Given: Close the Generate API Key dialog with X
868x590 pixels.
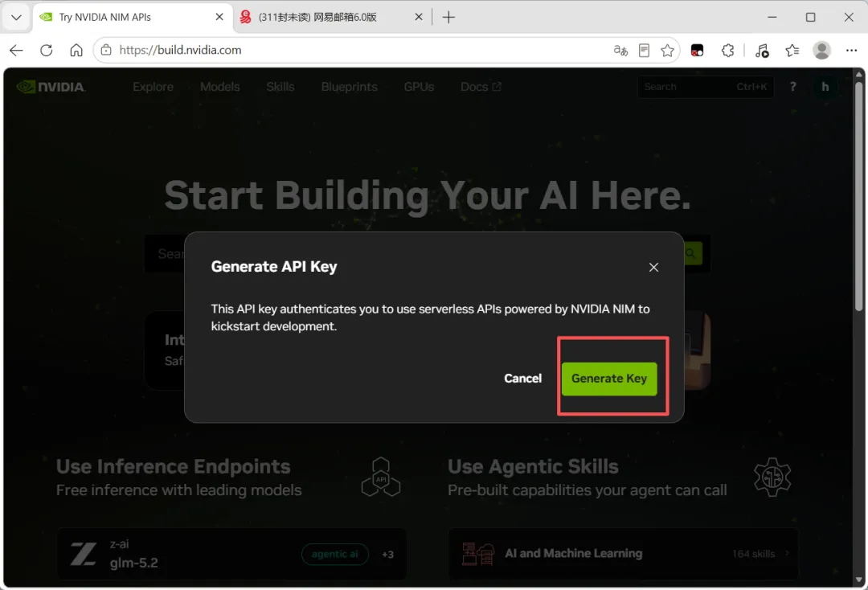Looking at the screenshot, I should (x=653, y=268).
